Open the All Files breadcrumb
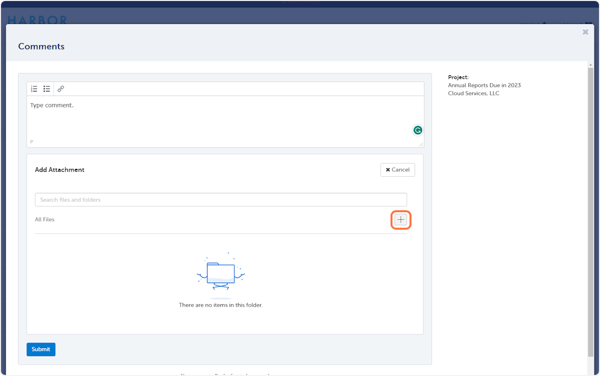 coord(45,220)
